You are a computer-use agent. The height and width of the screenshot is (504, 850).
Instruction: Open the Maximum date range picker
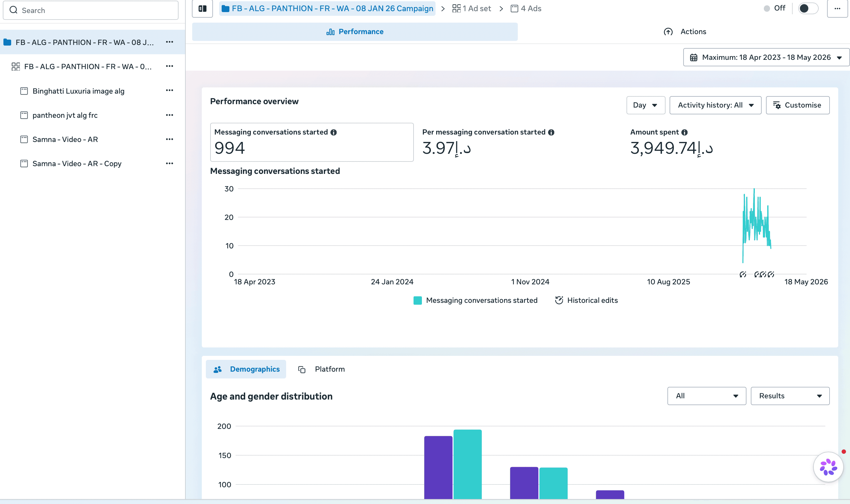[x=766, y=57]
